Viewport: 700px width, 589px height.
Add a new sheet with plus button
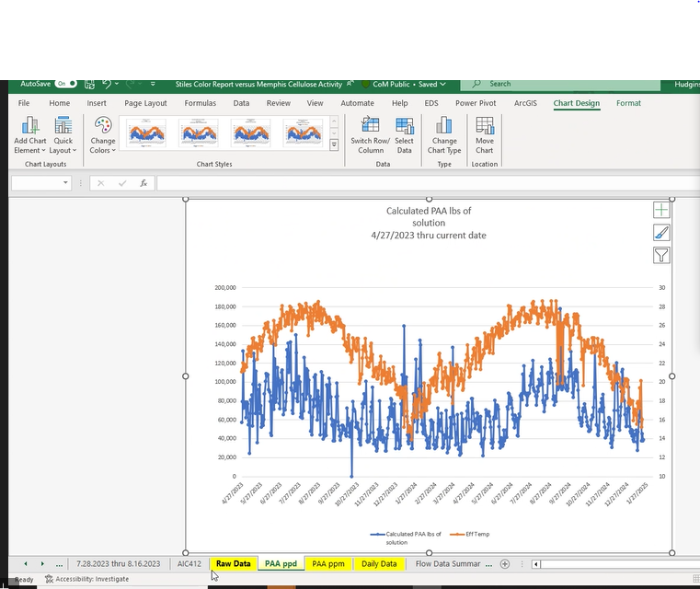click(x=505, y=563)
